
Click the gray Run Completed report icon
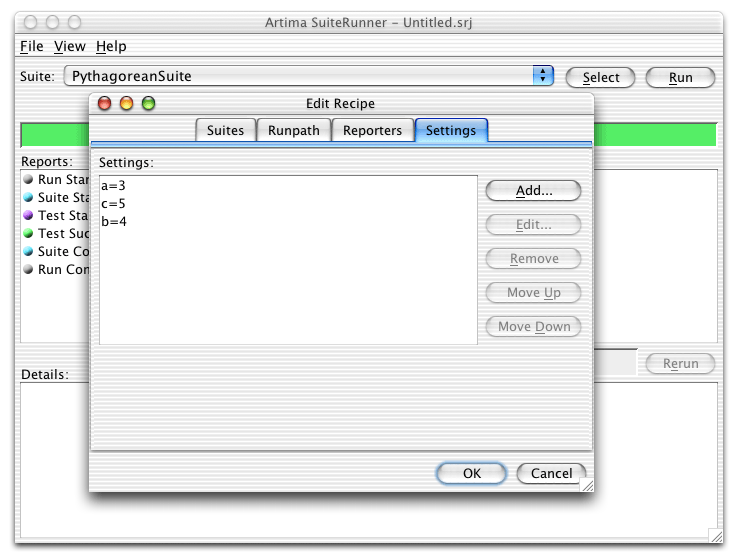(28, 269)
